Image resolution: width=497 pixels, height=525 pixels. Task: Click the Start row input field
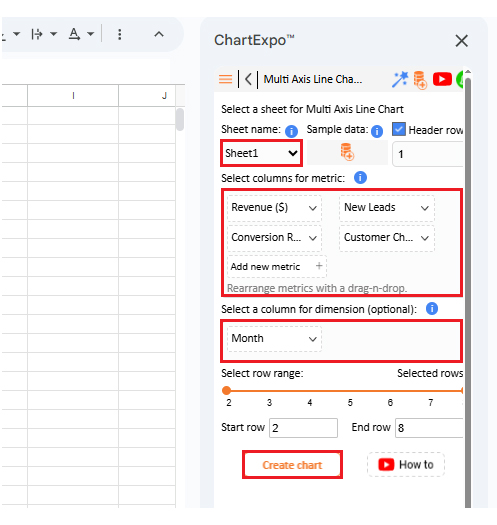[303, 428]
